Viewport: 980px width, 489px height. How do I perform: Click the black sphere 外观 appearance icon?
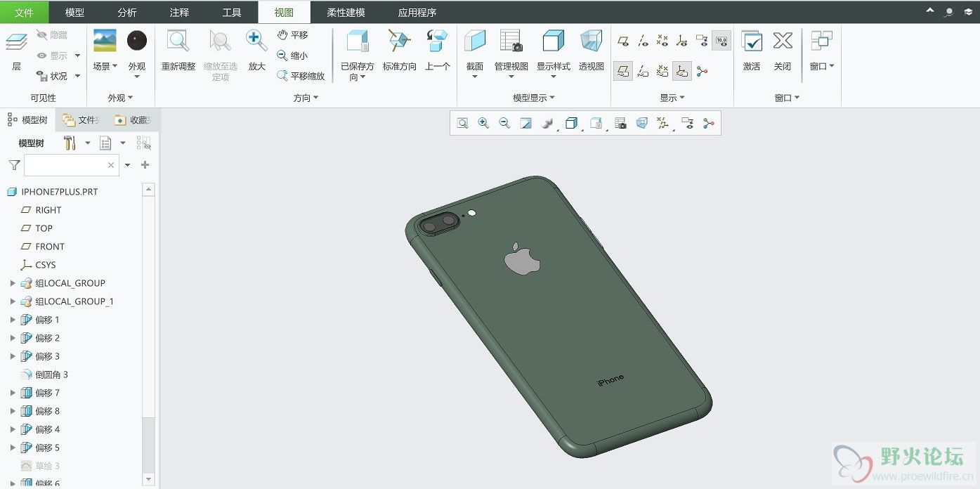point(137,41)
